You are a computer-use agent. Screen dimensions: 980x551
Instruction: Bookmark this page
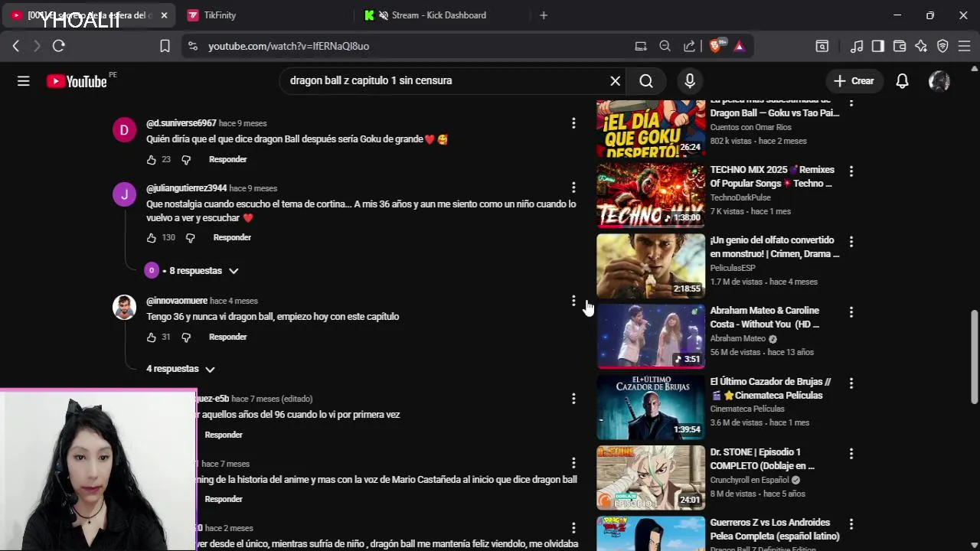click(165, 46)
